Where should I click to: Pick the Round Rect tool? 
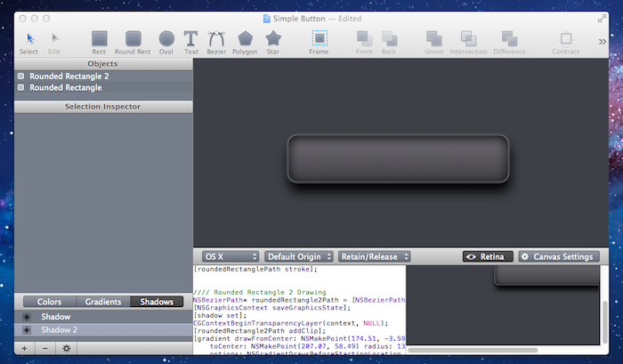coord(133,43)
